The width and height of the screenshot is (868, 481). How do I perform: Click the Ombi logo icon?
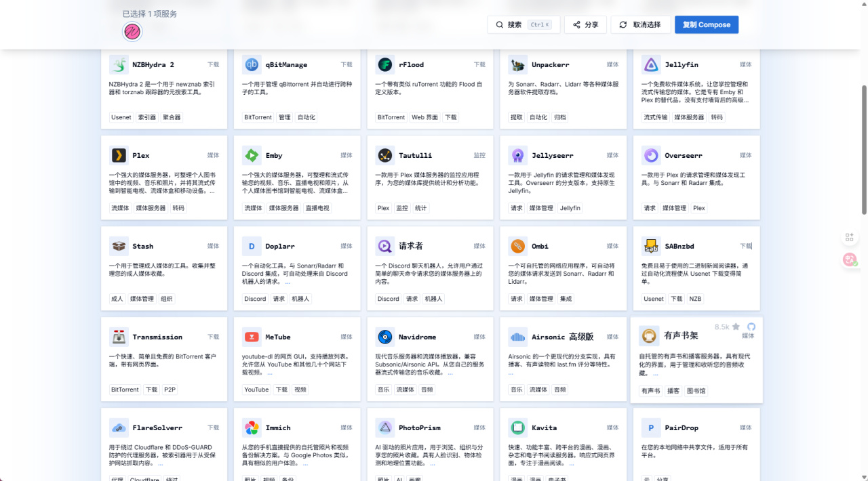coord(517,246)
